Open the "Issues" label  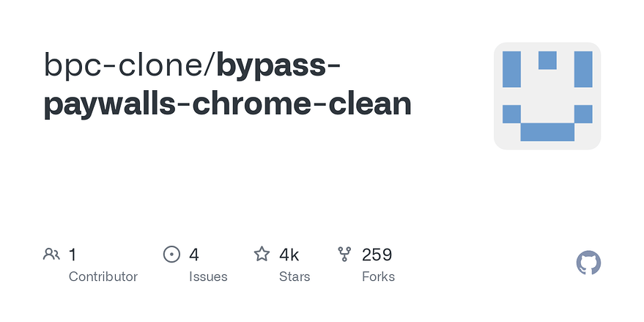[208, 277]
